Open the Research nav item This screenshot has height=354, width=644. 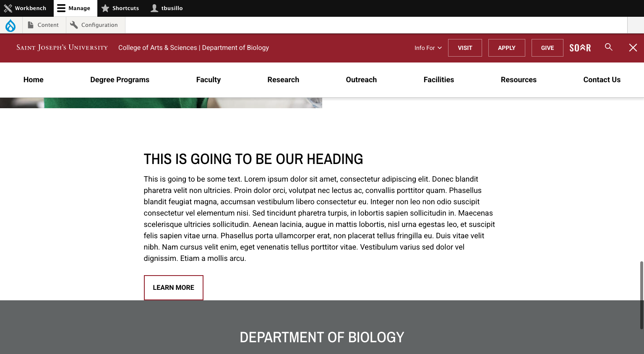tap(283, 80)
